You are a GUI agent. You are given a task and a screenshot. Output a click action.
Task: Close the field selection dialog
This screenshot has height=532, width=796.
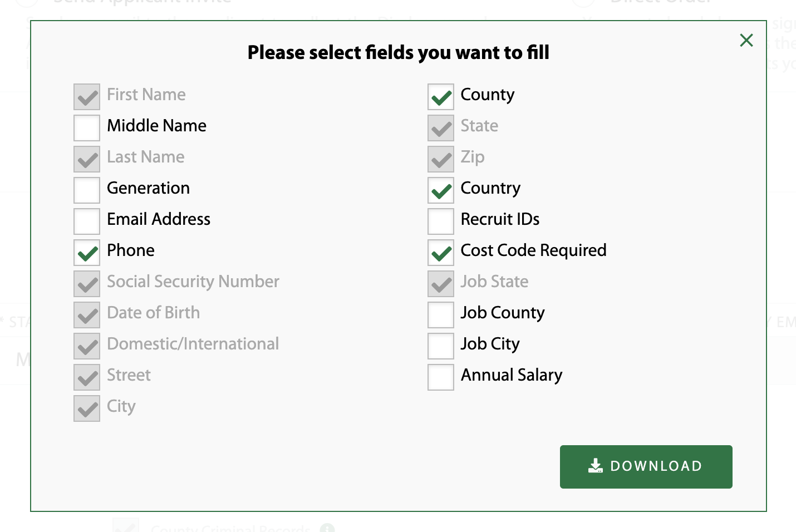746,40
